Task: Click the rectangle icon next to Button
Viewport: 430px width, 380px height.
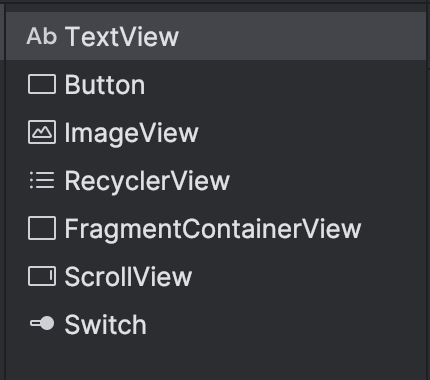Action: point(42,84)
